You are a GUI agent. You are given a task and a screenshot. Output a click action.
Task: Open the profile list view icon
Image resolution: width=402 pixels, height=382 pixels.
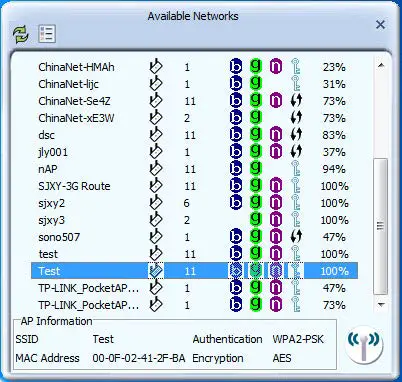[47, 34]
